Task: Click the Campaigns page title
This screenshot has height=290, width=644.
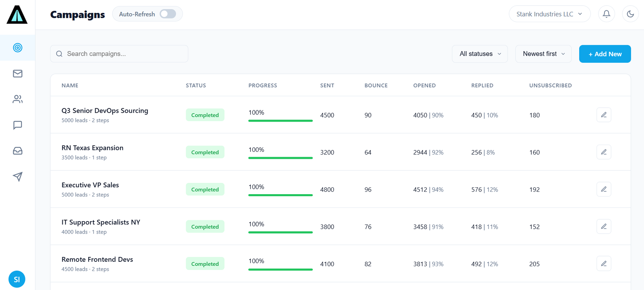Action: click(x=78, y=14)
